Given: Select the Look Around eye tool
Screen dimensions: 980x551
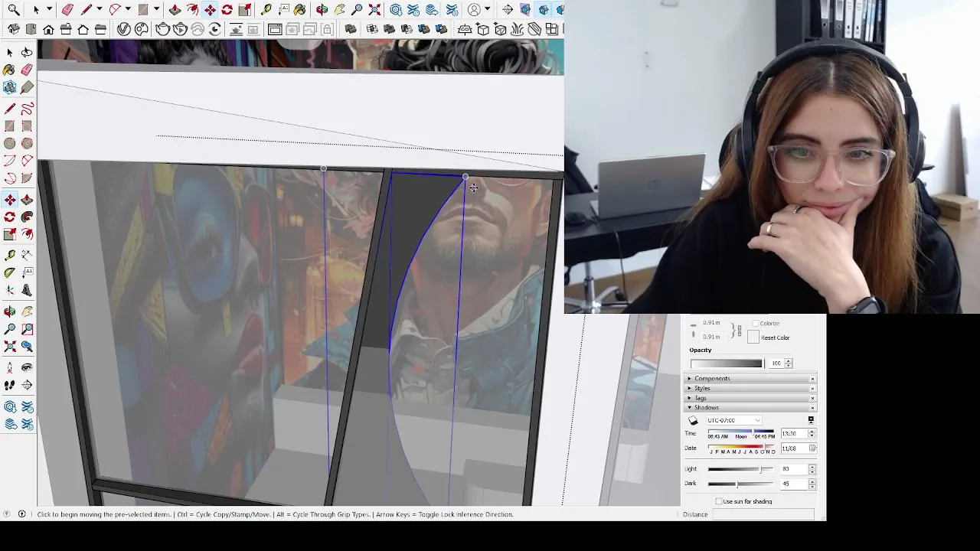Looking at the screenshot, I should [x=27, y=369].
